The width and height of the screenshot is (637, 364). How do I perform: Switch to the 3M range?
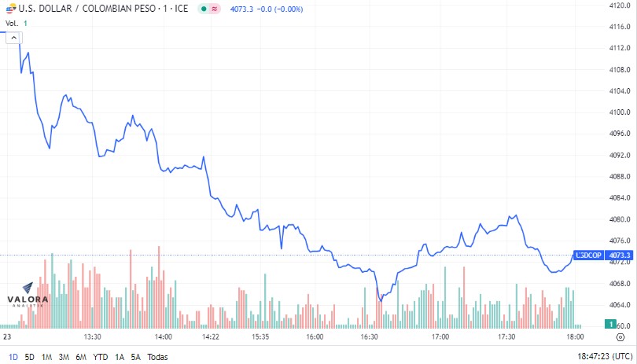[x=64, y=357]
